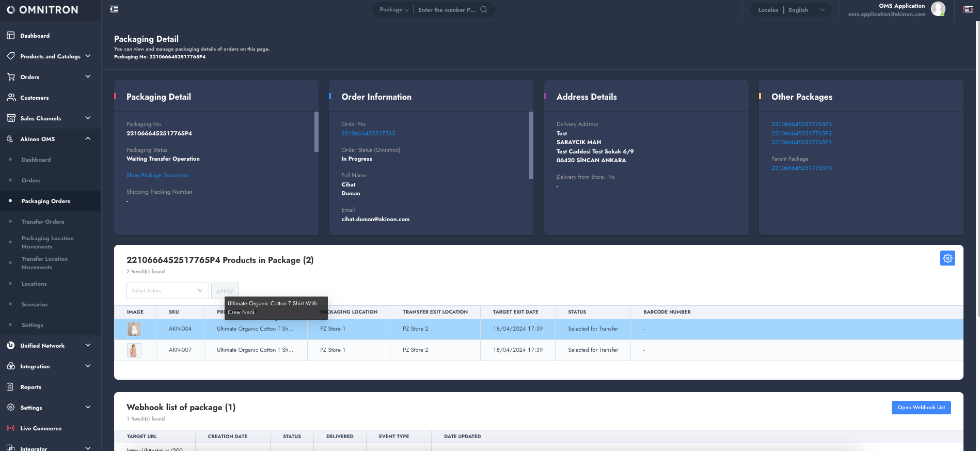Expand the Products and Catalogs menu
Image resolution: width=980 pixels, height=451 pixels.
tap(88, 56)
